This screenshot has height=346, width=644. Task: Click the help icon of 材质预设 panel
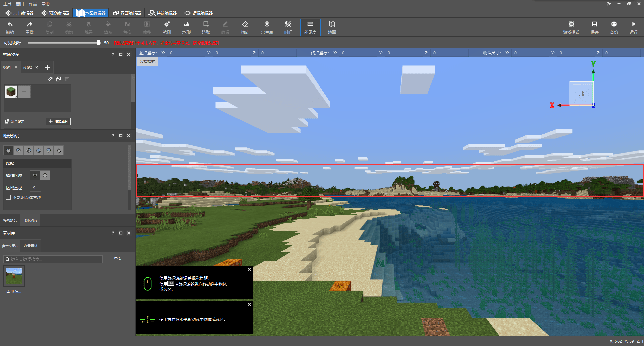pyautogui.click(x=113, y=54)
